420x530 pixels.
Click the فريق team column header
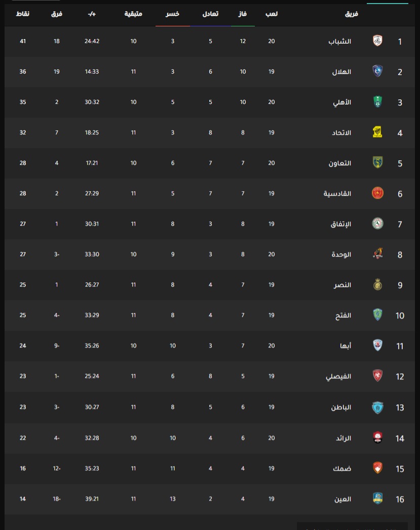352,14
